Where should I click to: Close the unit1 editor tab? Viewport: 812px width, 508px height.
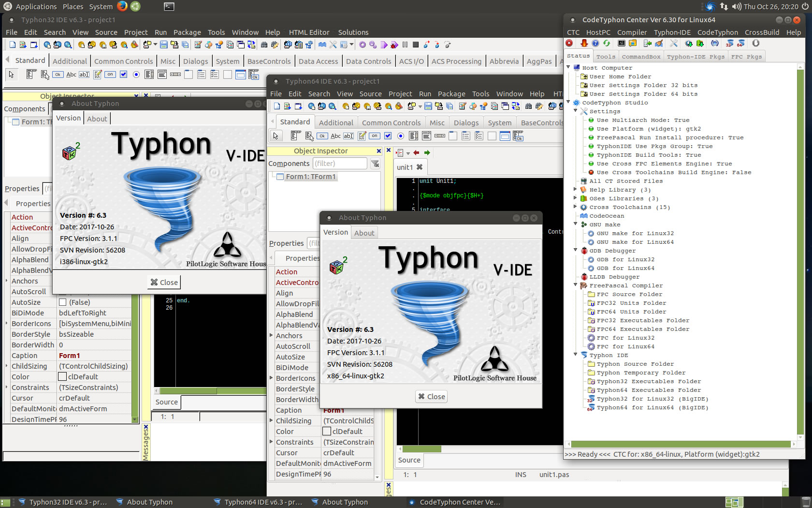point(420,167)
